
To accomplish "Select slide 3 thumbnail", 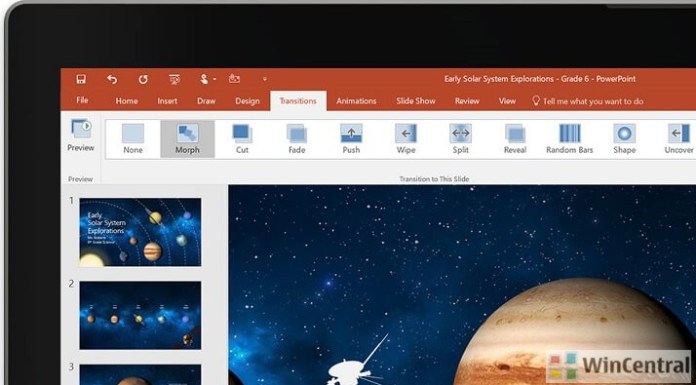I will (140, 374).
